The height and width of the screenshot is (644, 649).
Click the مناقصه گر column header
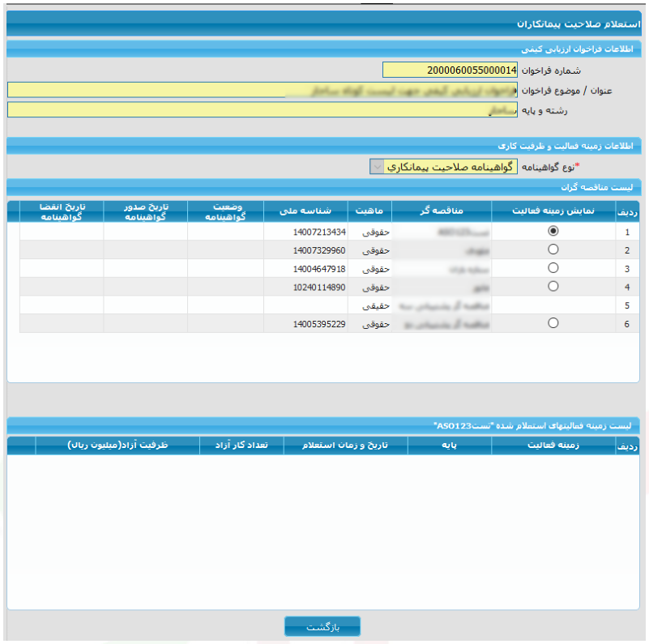point(442,211)
